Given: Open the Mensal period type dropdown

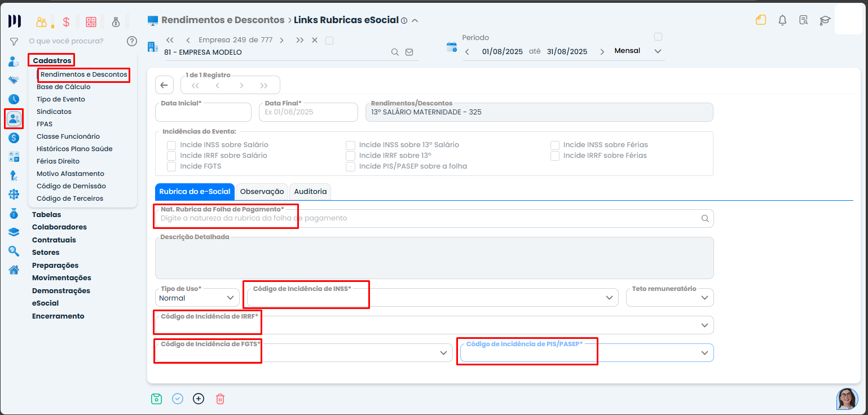Looking at the screenshot, I should click(637, 51).
